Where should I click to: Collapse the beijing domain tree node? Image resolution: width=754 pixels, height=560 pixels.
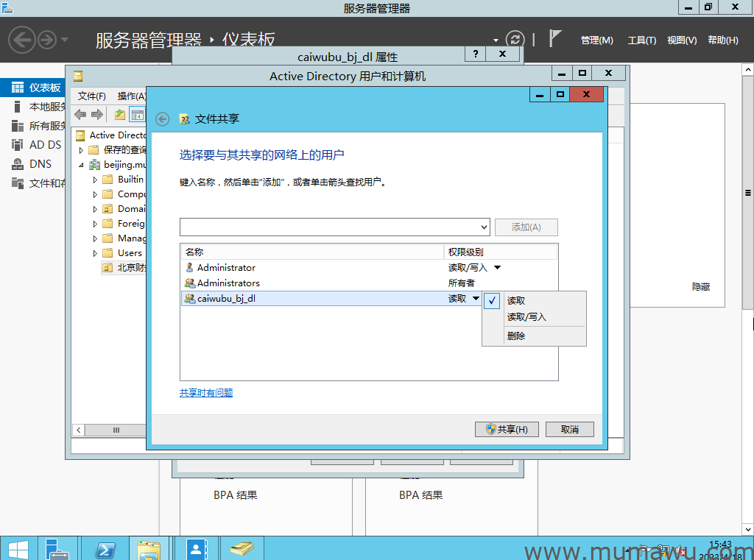pos(82,165)
